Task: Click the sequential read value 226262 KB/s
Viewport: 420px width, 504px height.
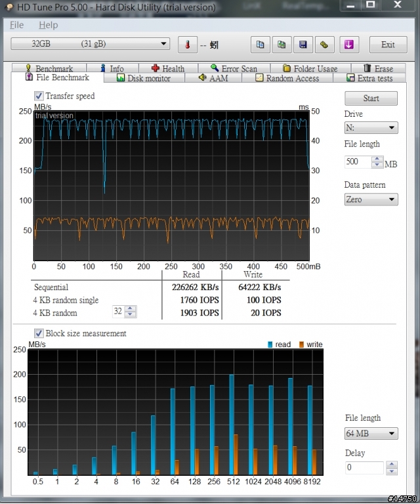Action: point(195,287)
